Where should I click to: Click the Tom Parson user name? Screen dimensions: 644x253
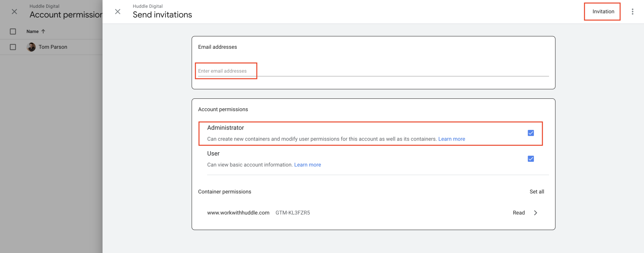pyautogui.click(x=53, y=47)
